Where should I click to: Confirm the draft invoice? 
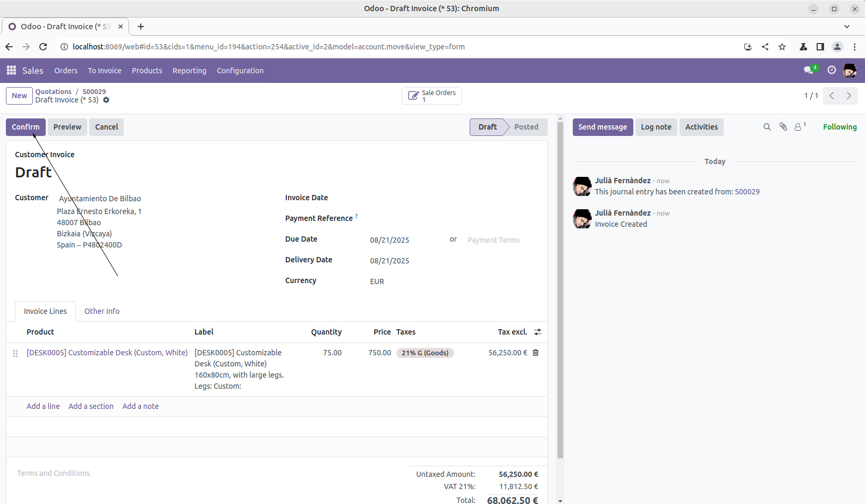click(x=26, y=127)
